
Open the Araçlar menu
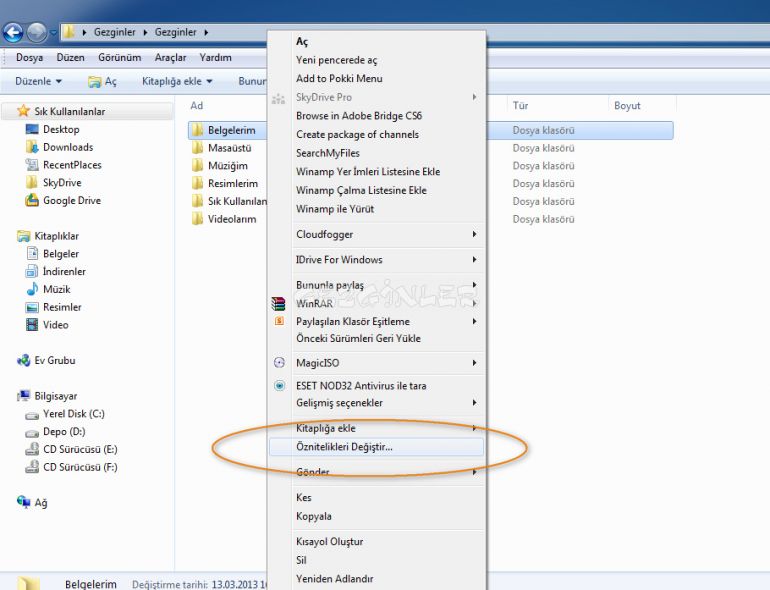[x=170, y=57]
